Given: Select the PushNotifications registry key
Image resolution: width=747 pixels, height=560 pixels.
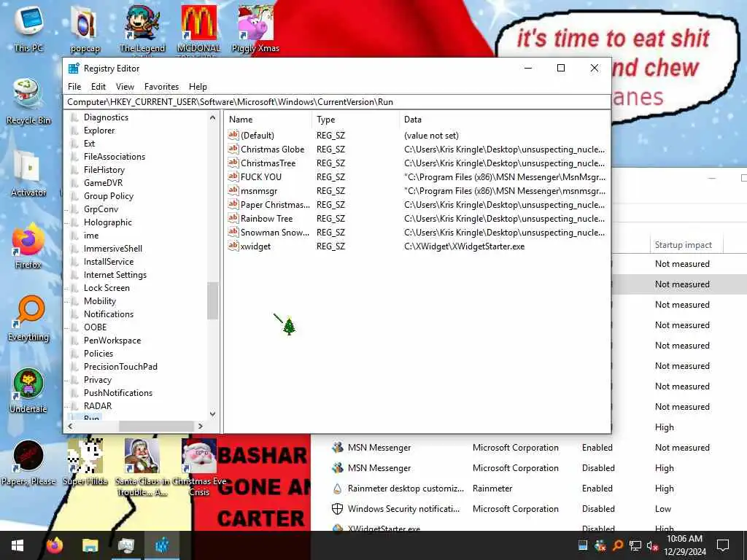Looking at the screenshot, I should point(118,393).
